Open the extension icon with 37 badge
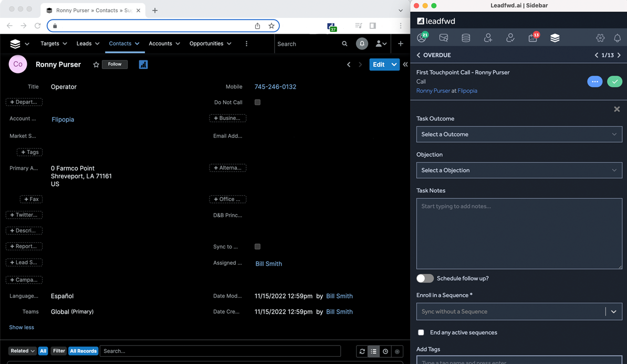Viewport: 627px width, 364px height. tap(331, 27)
